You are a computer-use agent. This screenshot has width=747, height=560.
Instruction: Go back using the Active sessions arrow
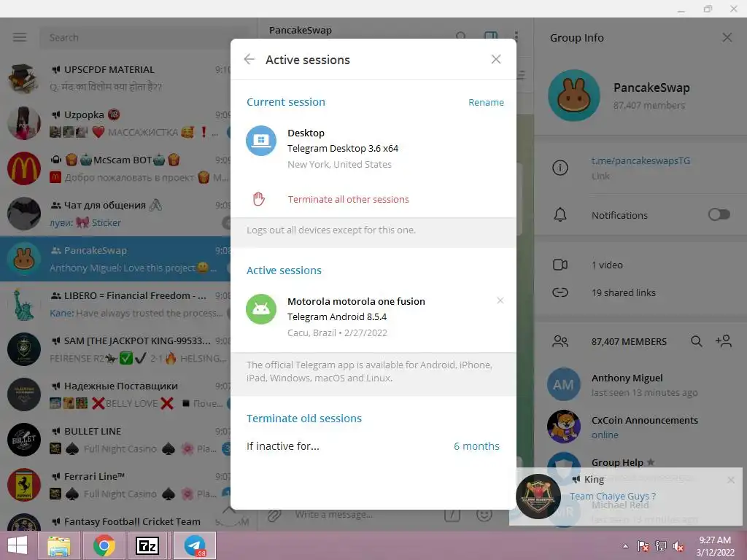(249, 59)
